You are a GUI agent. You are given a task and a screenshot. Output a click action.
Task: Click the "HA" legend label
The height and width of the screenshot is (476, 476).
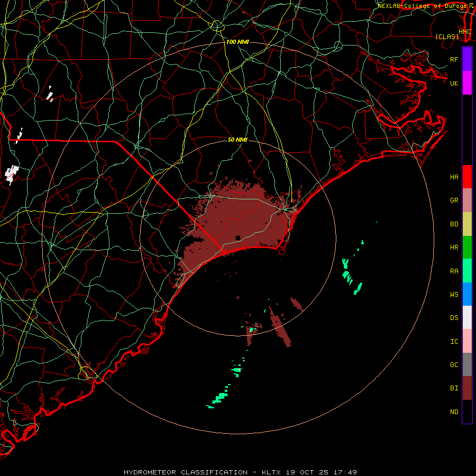454,177
